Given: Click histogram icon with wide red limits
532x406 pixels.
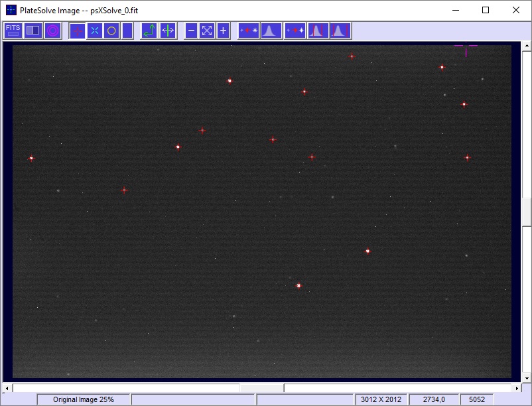Looking at the screenshot, I should pos(340,31).
